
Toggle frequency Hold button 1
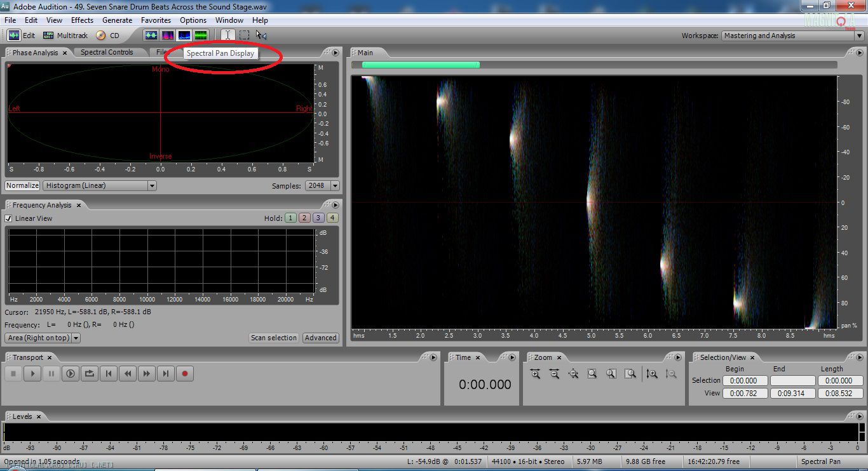pos(290,218)
